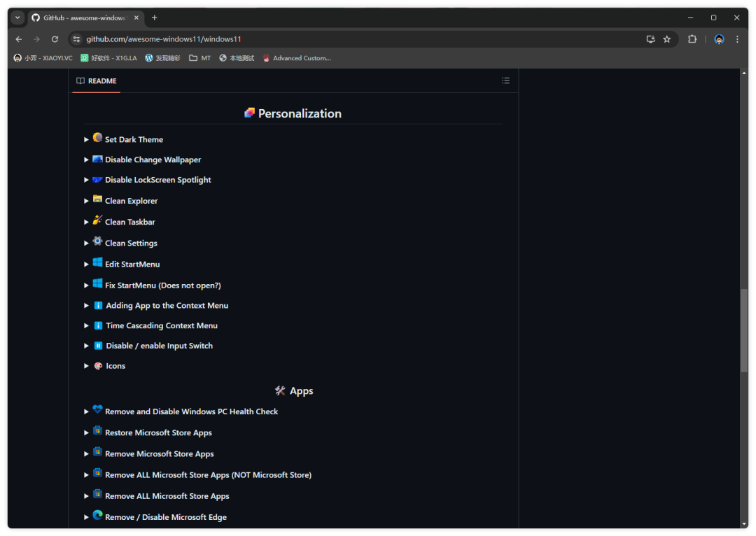The height and width of the screenshot is (536, 756).
Task: Click the scrollbar down arrow
Action: pyautogui.click(x=744, y=524)
